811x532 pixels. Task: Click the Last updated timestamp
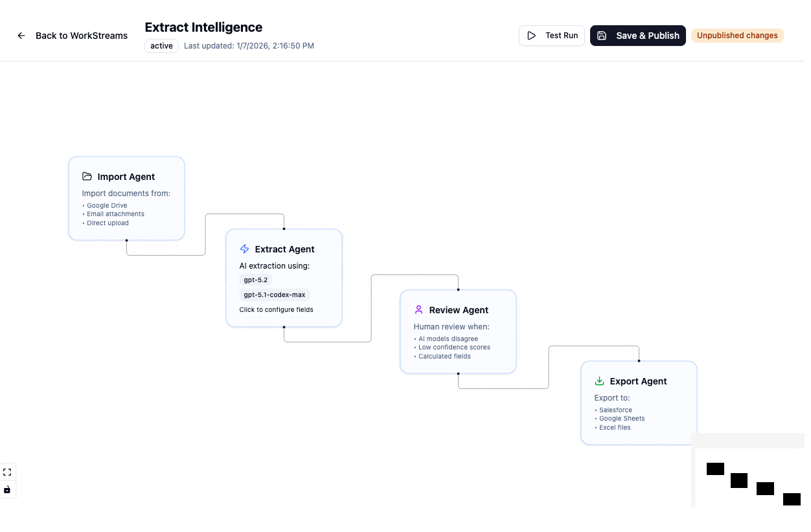tap(249, 46)
